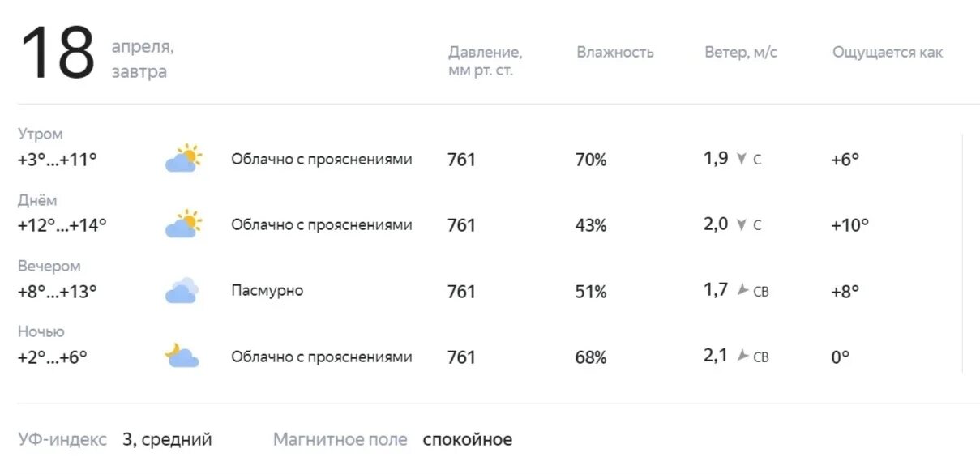Click the Пасмурно weather description

267,291
